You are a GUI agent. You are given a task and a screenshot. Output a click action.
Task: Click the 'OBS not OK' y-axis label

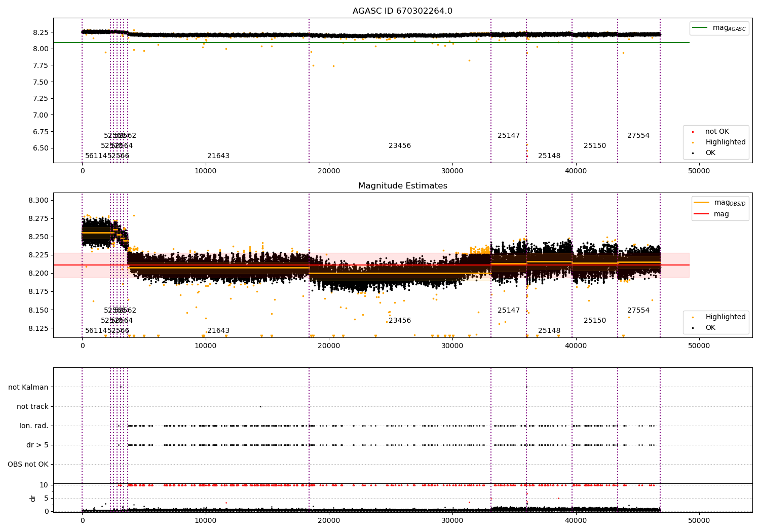coord(28,464)
